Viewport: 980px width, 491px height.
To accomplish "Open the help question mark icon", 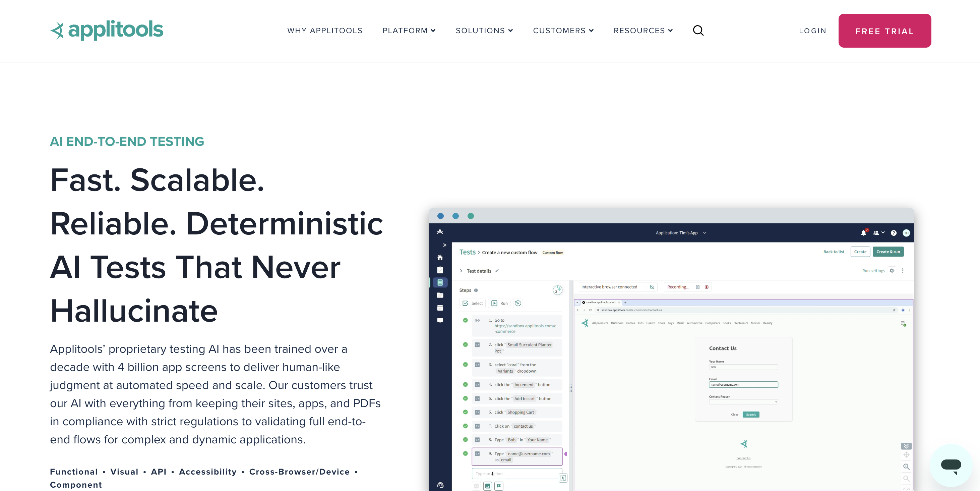I will point(893,233).
